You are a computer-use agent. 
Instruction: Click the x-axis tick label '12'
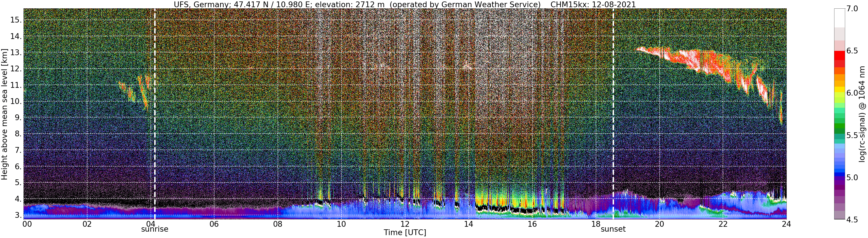coord(405,224)
